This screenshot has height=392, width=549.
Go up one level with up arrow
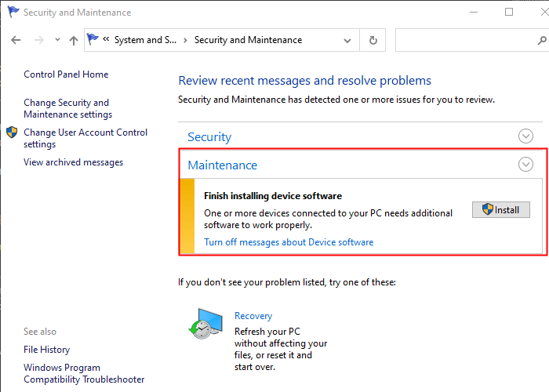[x=74, y=40]
